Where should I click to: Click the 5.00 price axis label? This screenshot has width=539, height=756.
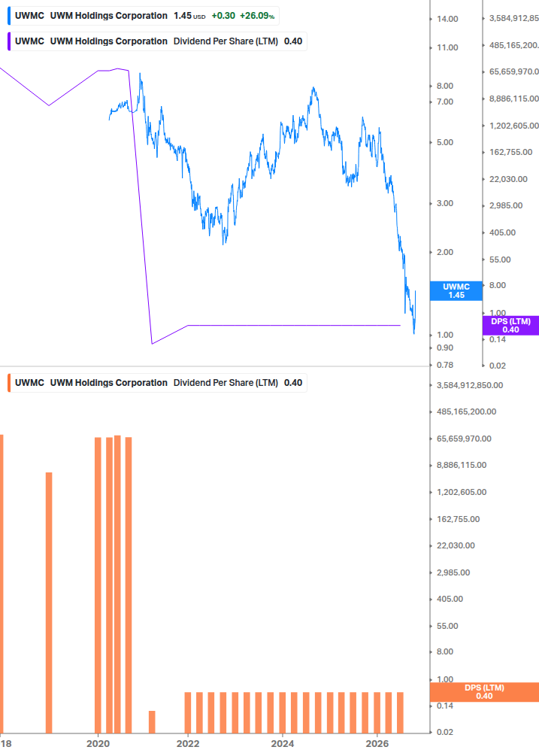coord(445,142)
